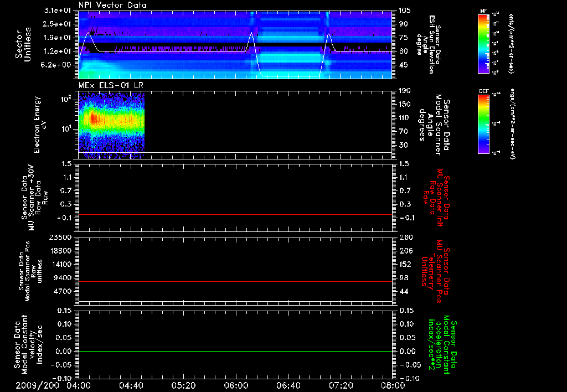The height and width of the screenshot is (392, 567).
Task: Click the 08:00 time axis label
Action: pyautogui.click(x=393, y=385)
